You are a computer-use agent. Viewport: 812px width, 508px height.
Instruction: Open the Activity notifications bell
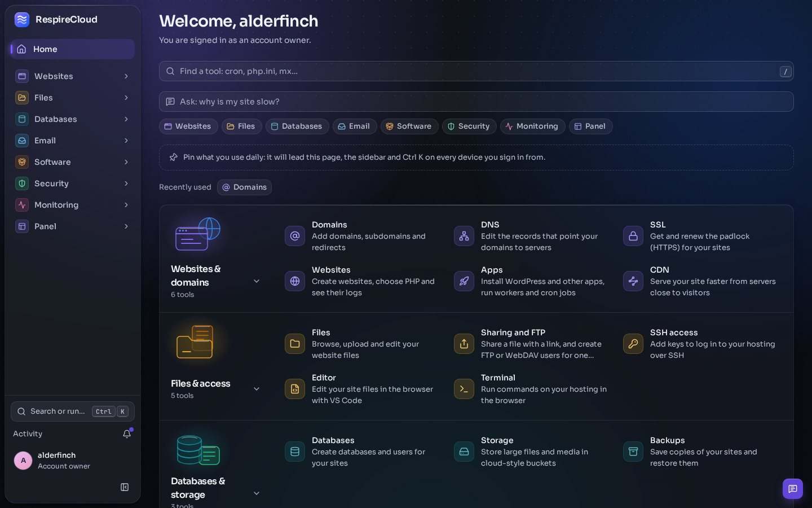coord(127,433)
